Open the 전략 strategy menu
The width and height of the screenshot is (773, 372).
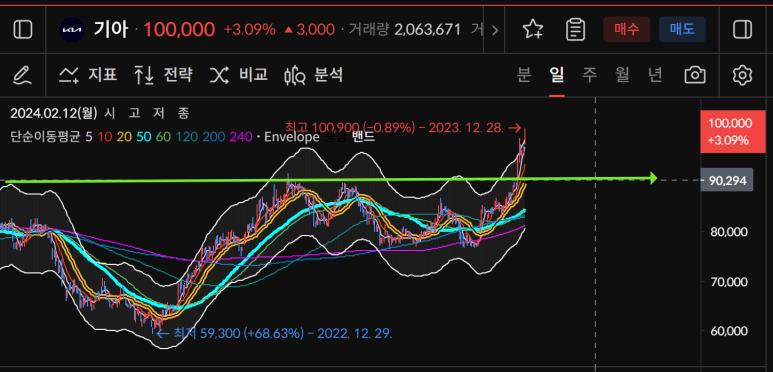(x=163, y=75)
